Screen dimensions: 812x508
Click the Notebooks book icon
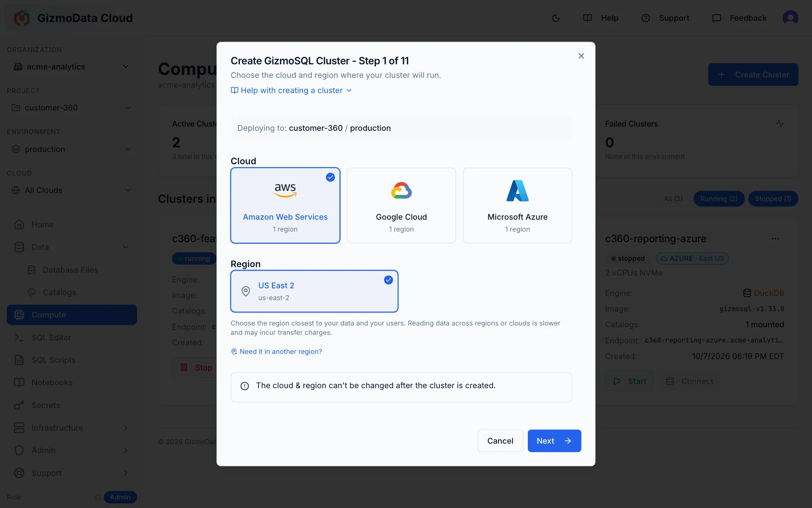(19, 382)
